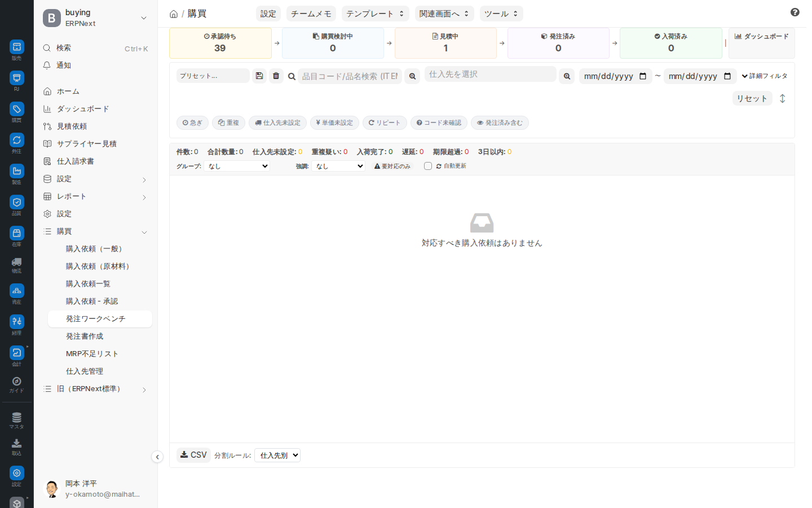Screen dimensions: 812x508
Task: Open the グループ dropdown
Action: [x=237, y=166]
